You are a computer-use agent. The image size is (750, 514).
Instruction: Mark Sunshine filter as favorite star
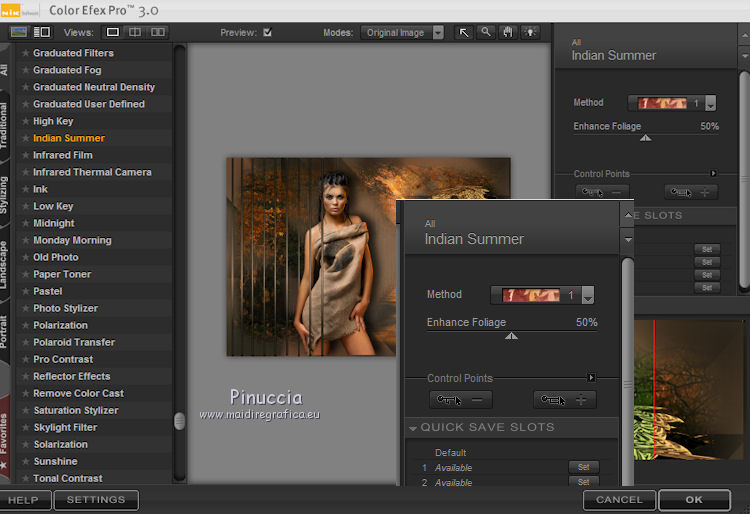coord(26,462)
